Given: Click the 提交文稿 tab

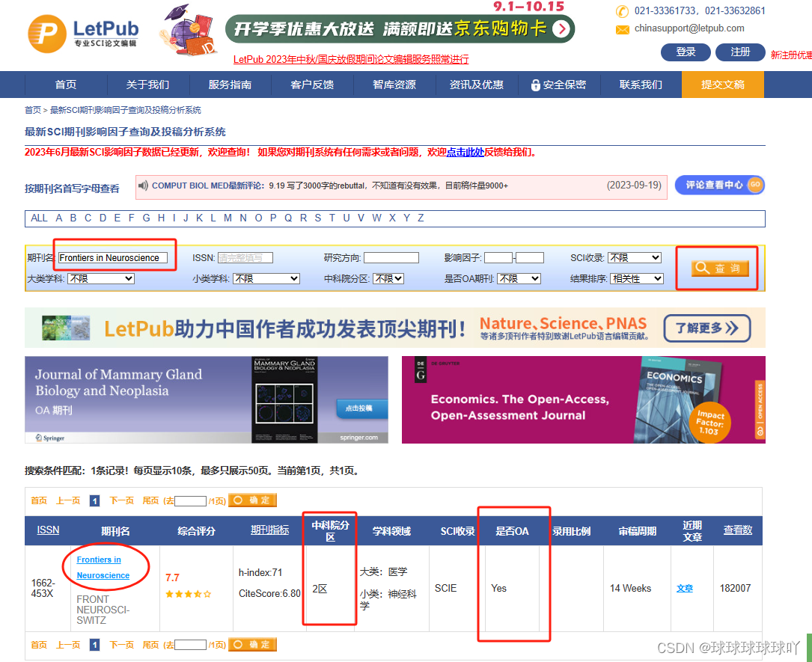Looking at the screenshot, I should (x=723, y=85).
